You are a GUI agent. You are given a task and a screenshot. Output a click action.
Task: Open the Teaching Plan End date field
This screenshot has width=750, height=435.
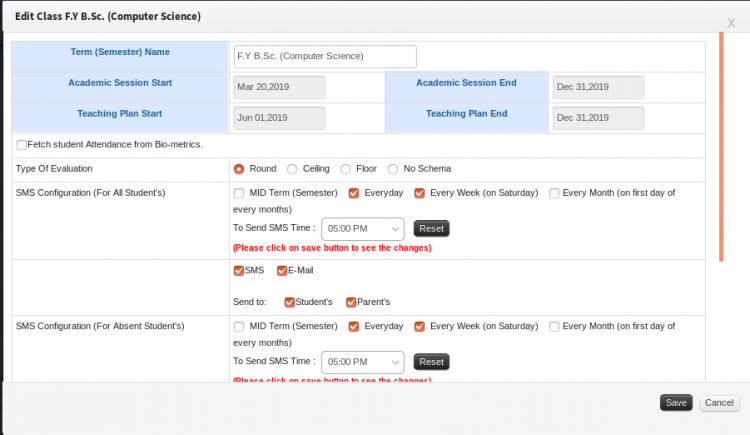click(x=598, y=118)
